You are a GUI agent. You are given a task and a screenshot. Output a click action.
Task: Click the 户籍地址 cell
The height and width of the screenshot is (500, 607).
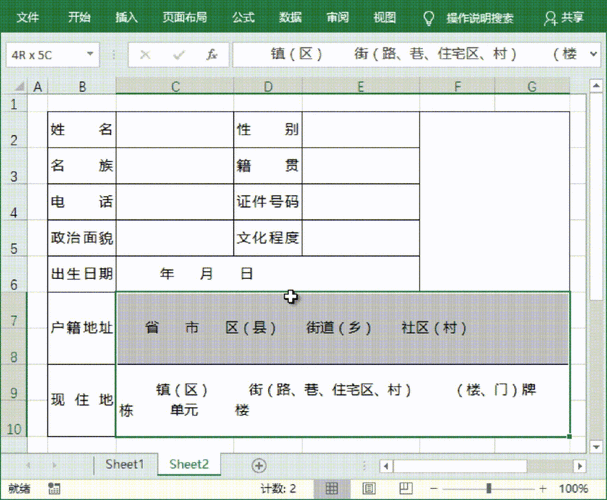point(82,328)
